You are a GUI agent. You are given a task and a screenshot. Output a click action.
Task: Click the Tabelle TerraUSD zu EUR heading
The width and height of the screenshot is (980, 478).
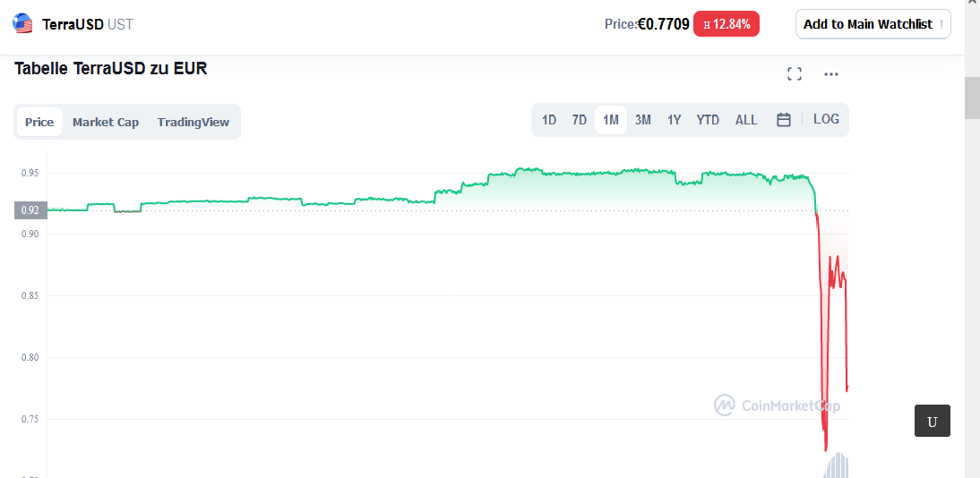point(110,68)
